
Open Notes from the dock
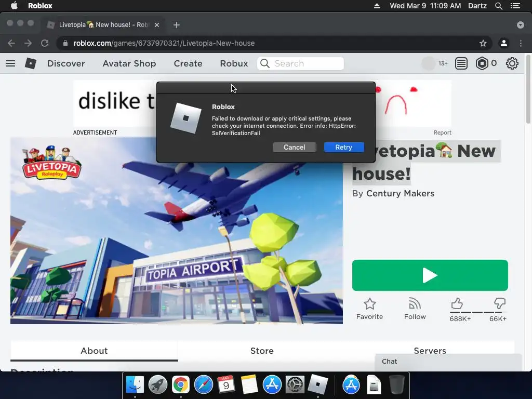click(x=249, y=384)
